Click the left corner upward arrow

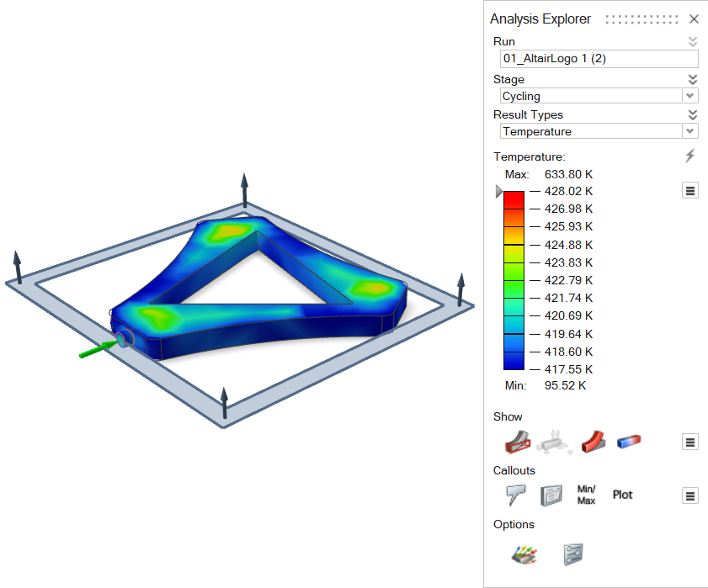pyautogui.click(x=18, y=267)
